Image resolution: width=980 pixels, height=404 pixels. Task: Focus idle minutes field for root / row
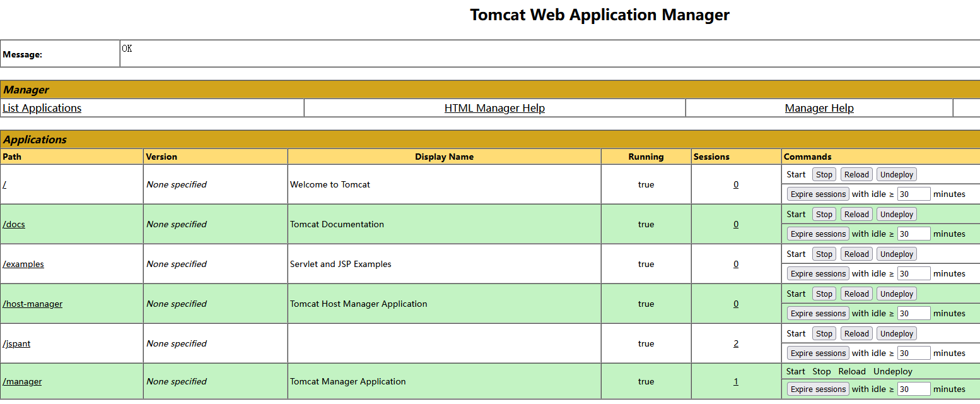click(914, 194)
